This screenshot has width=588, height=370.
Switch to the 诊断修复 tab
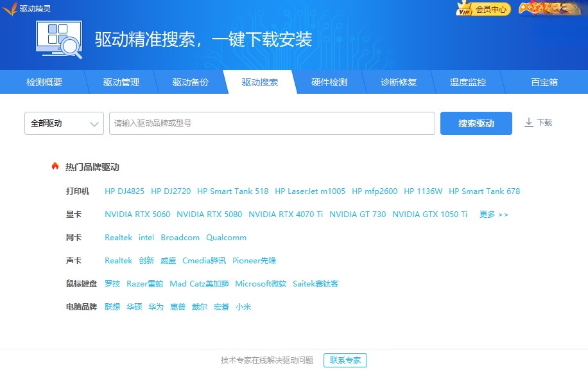tap(399, 82)
